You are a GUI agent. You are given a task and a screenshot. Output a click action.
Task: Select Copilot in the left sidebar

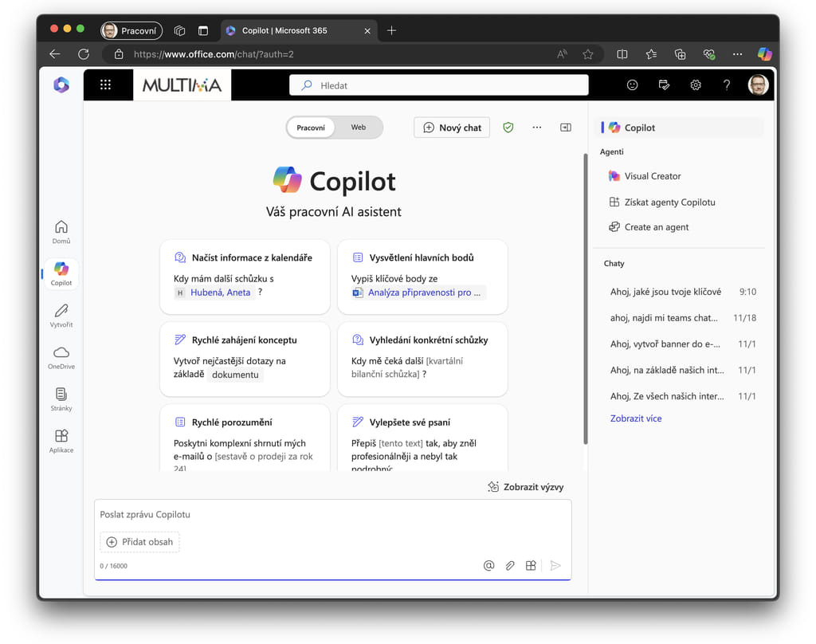tap(61, 274)
